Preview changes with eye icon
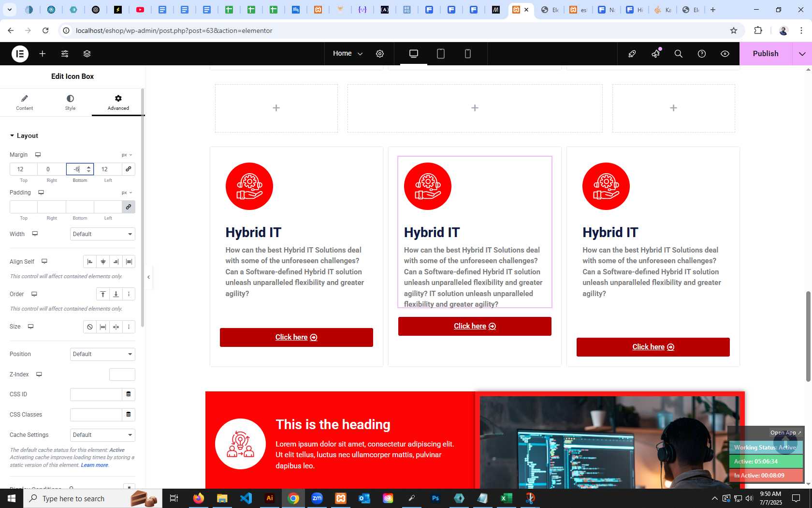Screen dimensions: 812x508 [x=725, y=54]
